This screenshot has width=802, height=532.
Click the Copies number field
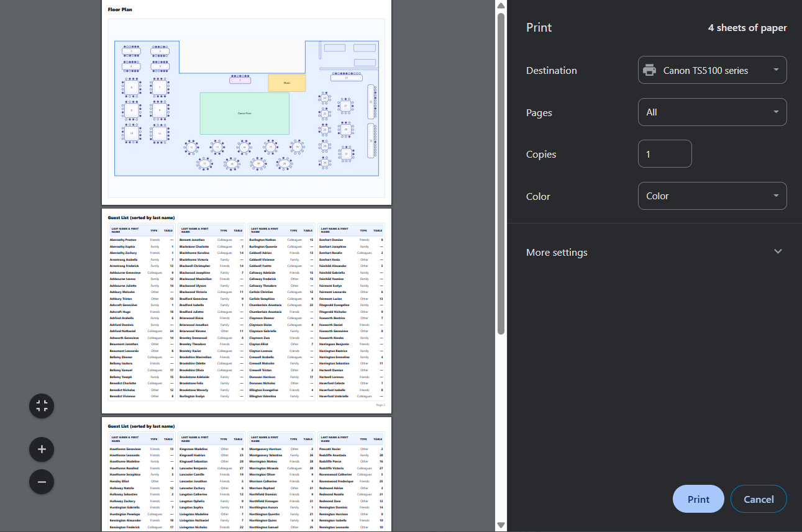[665, 154]
